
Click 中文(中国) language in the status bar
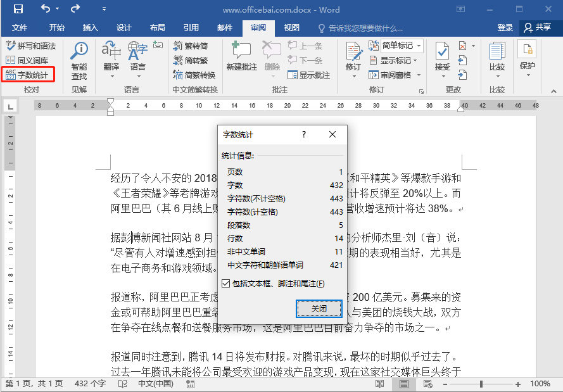pos(156,384)
